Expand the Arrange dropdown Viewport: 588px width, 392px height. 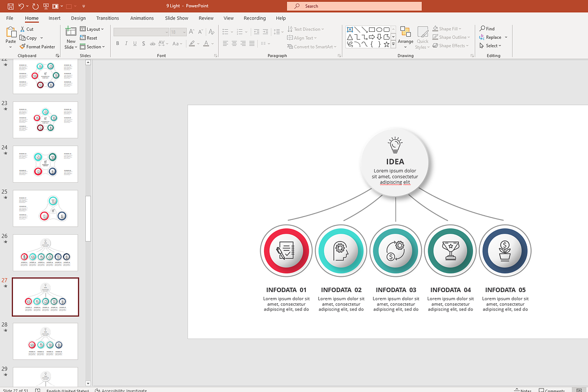(x=406, y=37)
